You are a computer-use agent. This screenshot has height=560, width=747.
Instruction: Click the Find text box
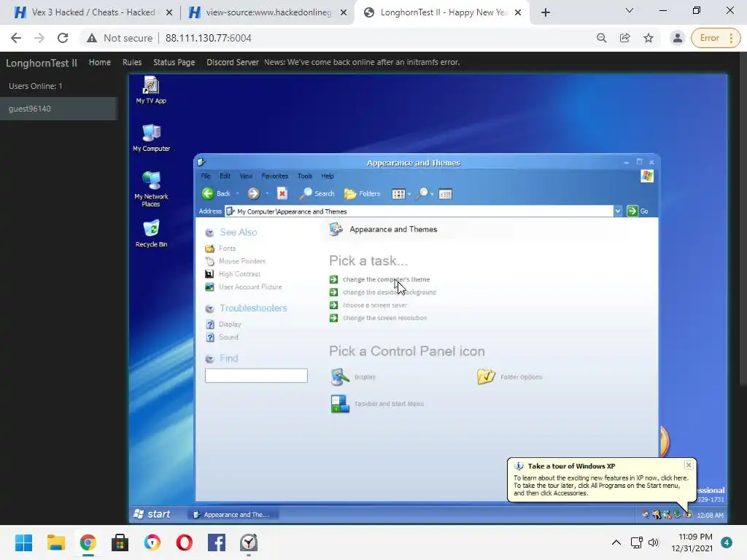[x=256, y=376]
